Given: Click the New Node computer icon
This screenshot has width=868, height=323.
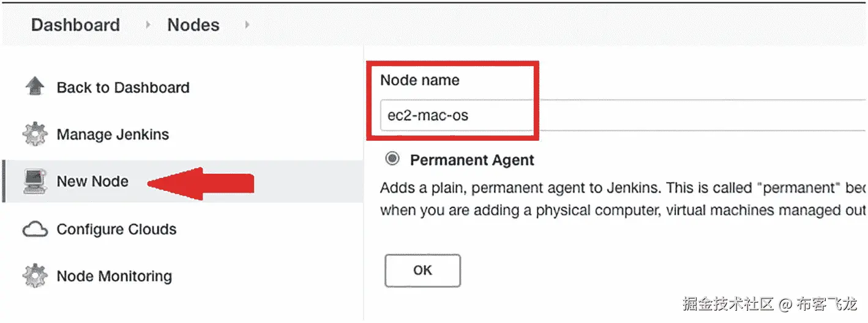Looking at the screenshot, I should pos(34,181).
